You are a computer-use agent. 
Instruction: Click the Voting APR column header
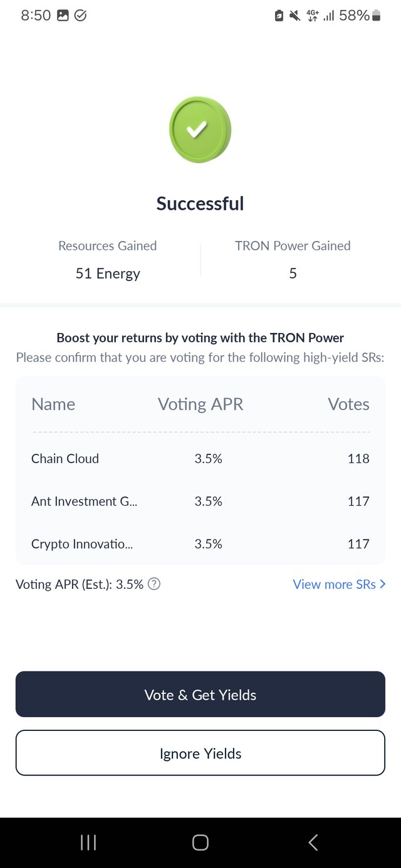click(200, 404)
